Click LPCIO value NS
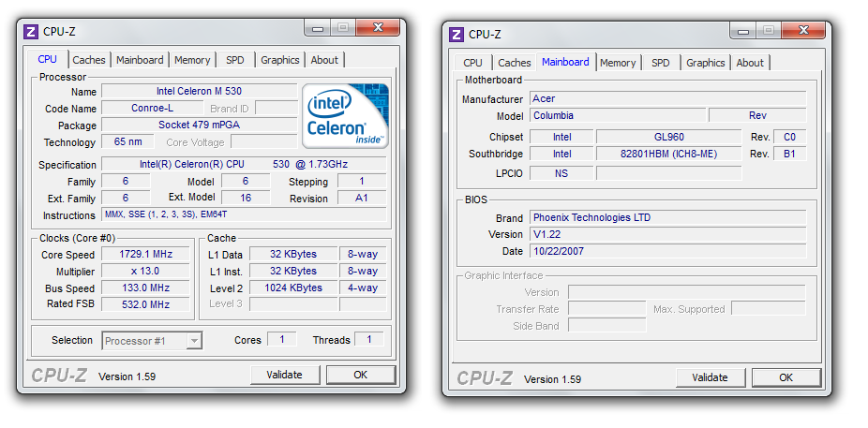Image resolution: width=868 pixels, height=428 pixels. pos(561,173)
